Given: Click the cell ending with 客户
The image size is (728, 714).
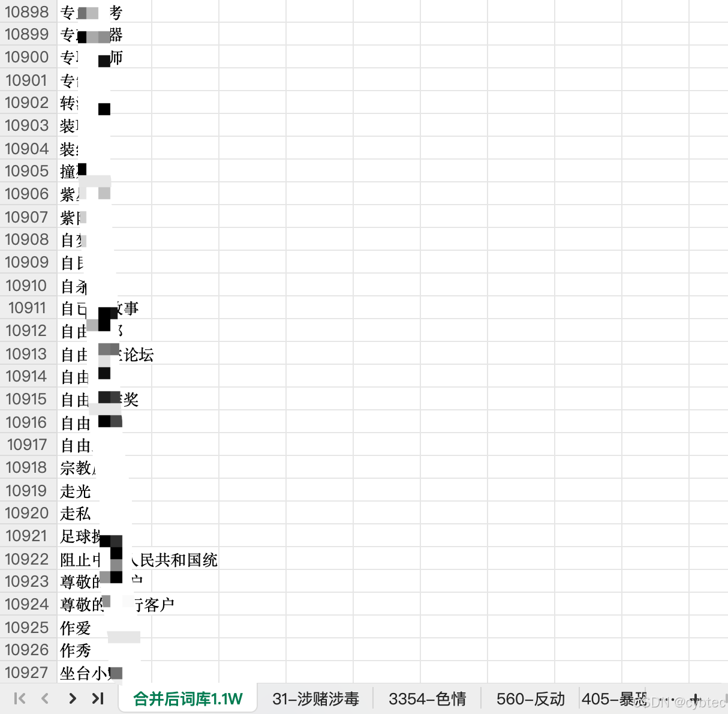Looking at the screenshot, I should click(104, 604).
